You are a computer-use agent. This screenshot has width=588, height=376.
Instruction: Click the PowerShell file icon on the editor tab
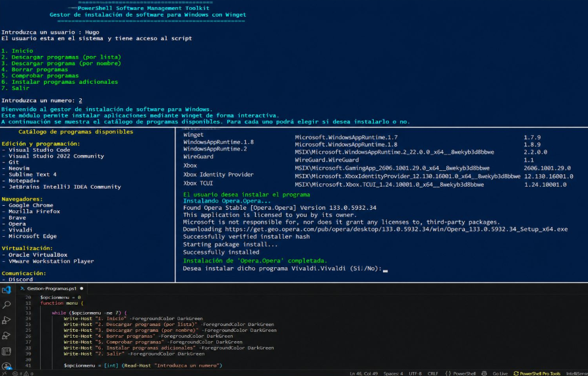(x=22, y=288)
